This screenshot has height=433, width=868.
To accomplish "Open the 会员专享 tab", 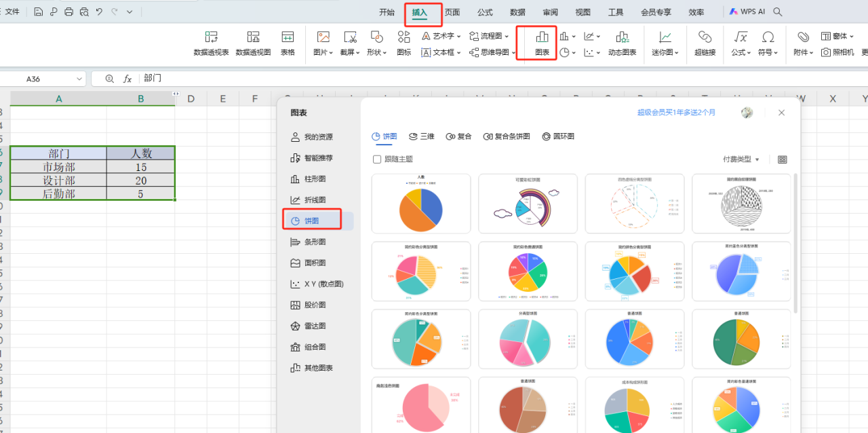I will click(x=656, y=12).
